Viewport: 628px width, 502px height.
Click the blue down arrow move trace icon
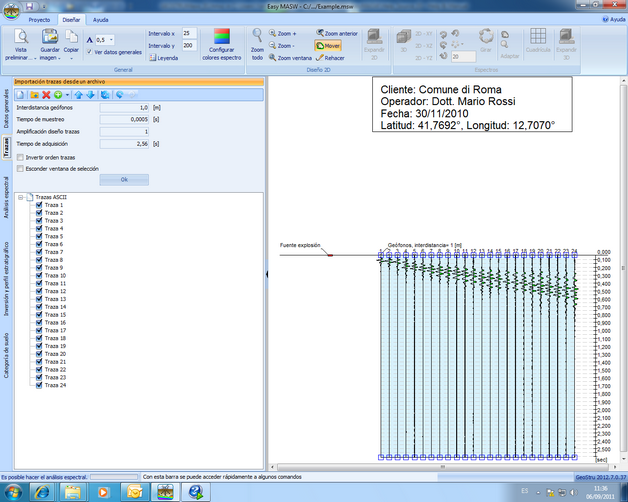91,95
